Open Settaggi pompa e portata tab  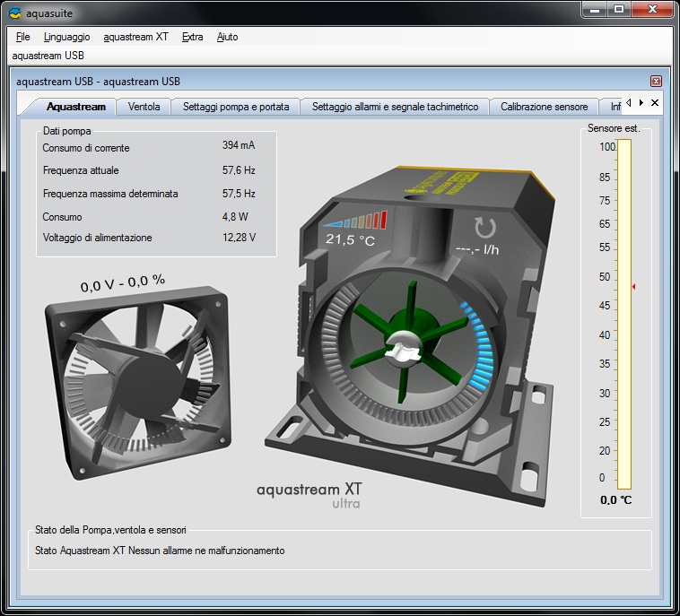[x=236, y=107]
